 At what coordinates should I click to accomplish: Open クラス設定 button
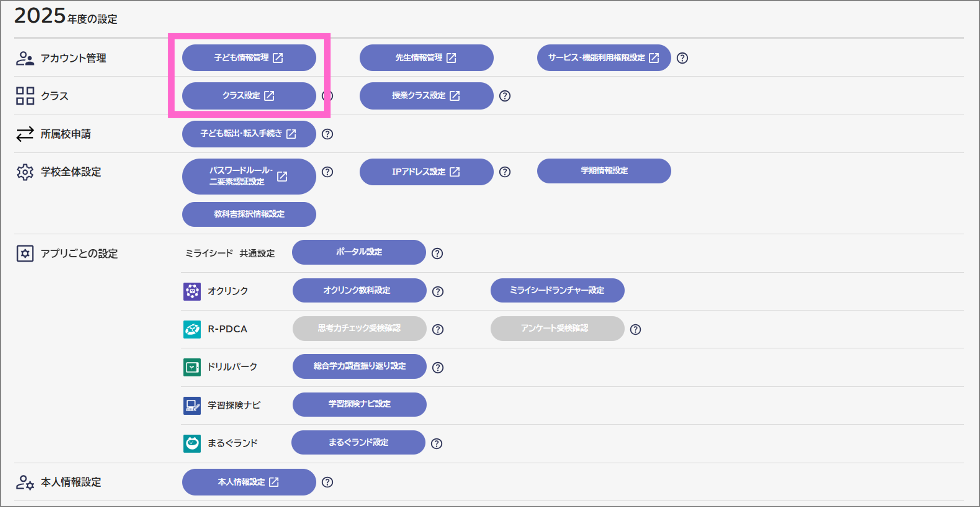[249, 96]
